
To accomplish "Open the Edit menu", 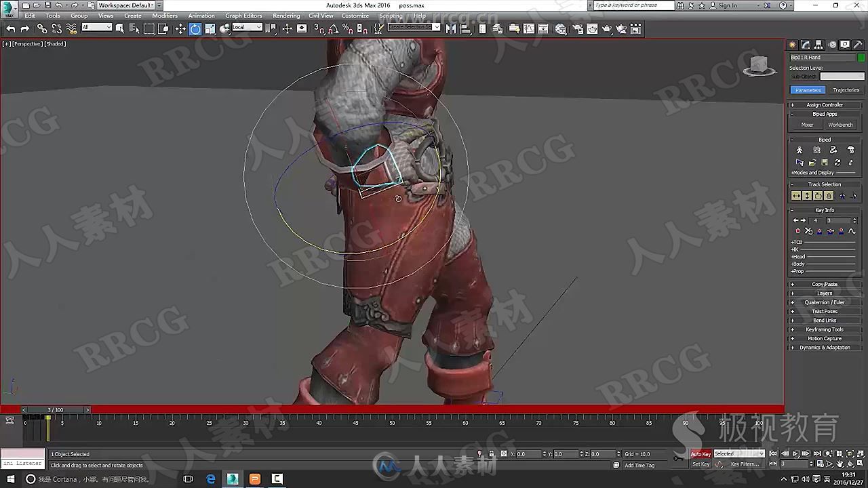I will tap(30, 16).
